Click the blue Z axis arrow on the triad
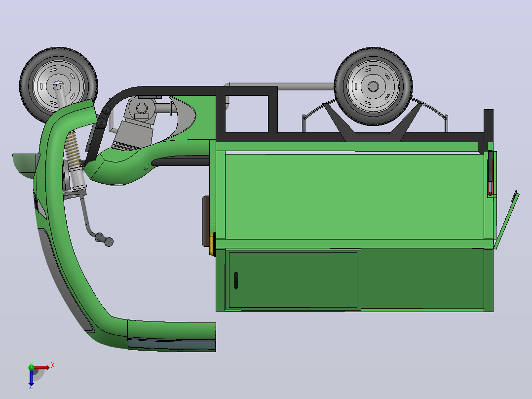This screenshot has height=399, width=532. tap(31, 379)
